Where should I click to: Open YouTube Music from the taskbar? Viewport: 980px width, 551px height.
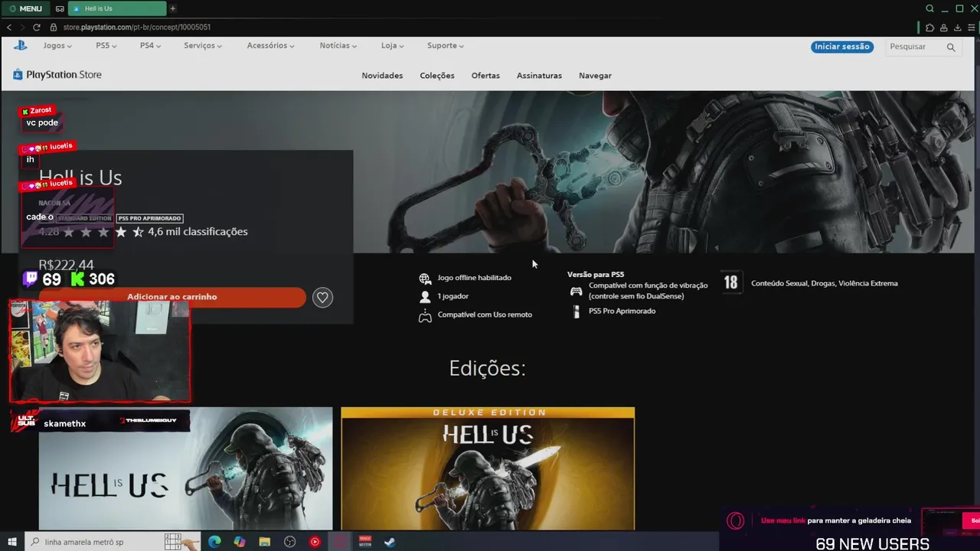(x=315, y=542)
